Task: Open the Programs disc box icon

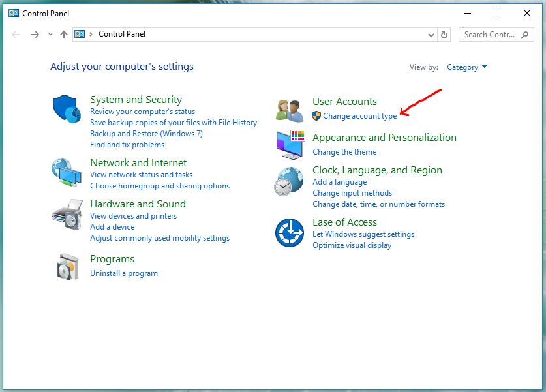Action: (65, 265)
